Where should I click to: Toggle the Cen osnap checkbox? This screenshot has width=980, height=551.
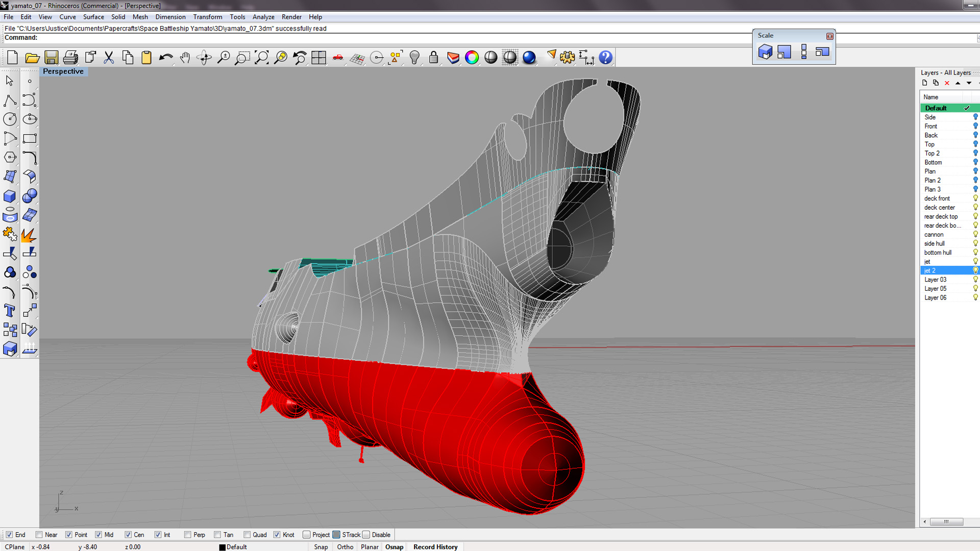click(128, 535)
